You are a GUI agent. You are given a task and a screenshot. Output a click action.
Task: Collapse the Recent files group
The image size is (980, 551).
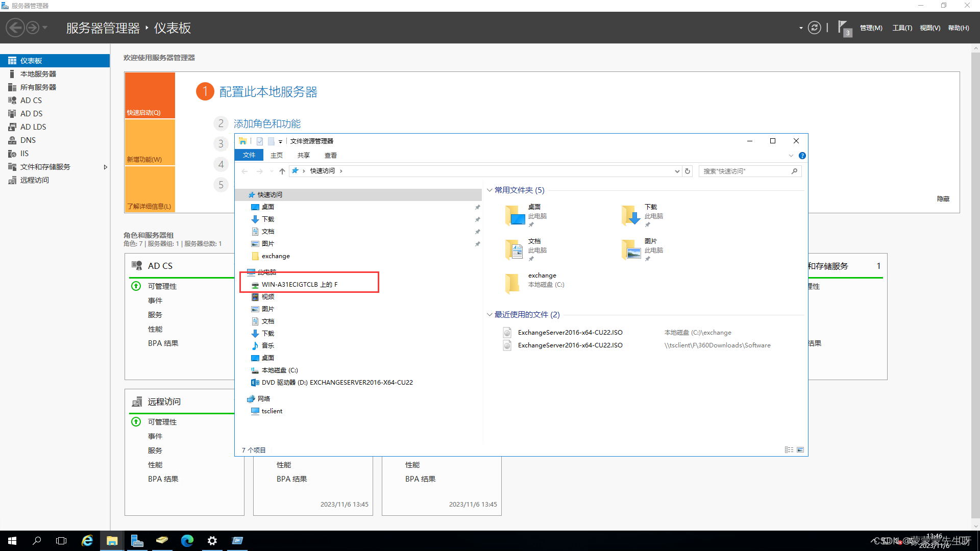click(489, 315)
